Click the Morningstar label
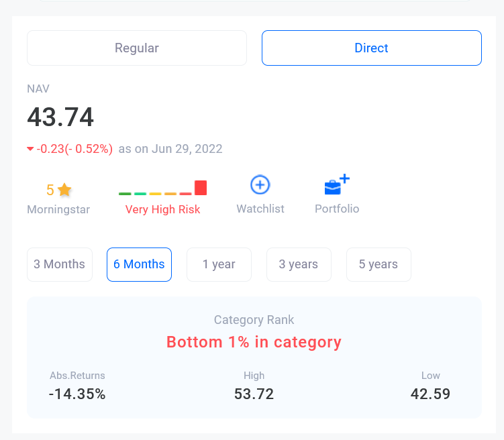This screenshot has height=440, width=504. (x=58, y=209)
